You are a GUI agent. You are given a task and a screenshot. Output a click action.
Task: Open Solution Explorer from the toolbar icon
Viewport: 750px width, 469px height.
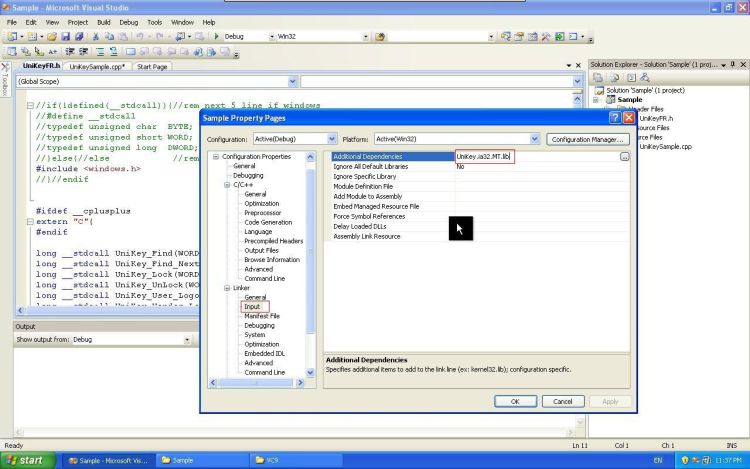[x=506, y=36]
